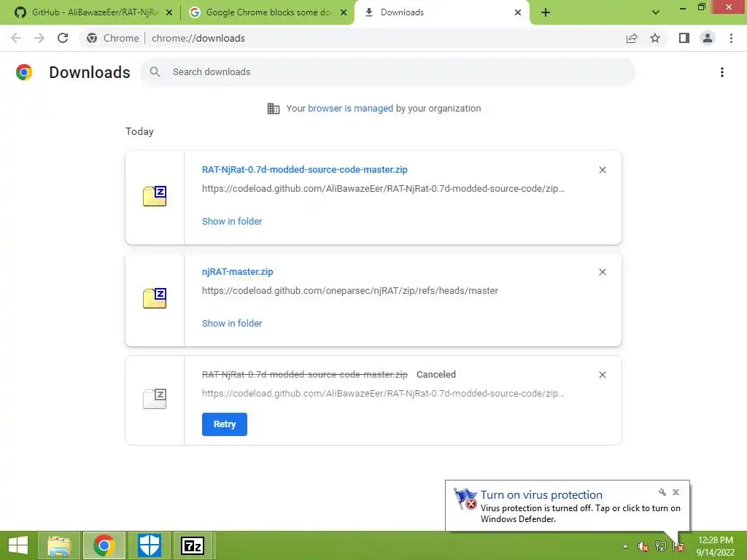The image size is (747, 560).
Task: Click the chrome://downloads address bar
Action: (352, 38)
